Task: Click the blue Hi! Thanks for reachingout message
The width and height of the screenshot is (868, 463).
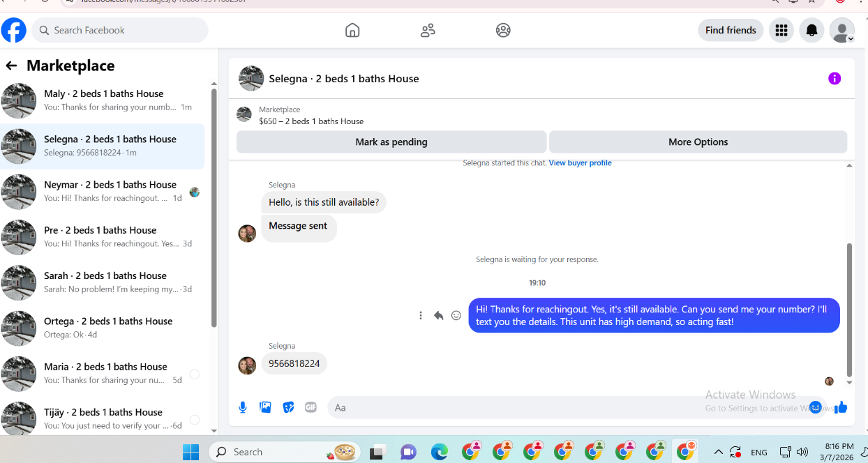Action: coord(654,315)
